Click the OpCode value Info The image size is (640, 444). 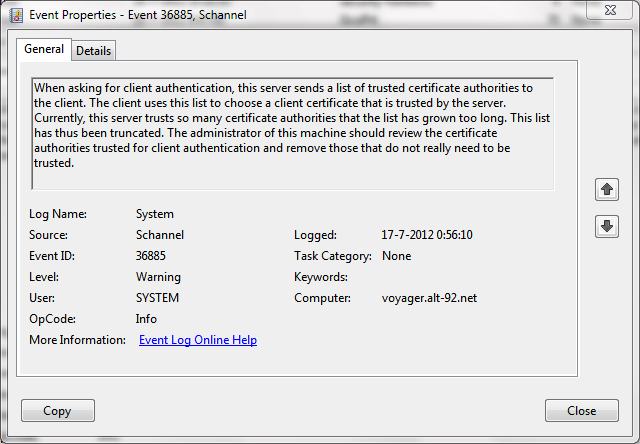(146, 319)
